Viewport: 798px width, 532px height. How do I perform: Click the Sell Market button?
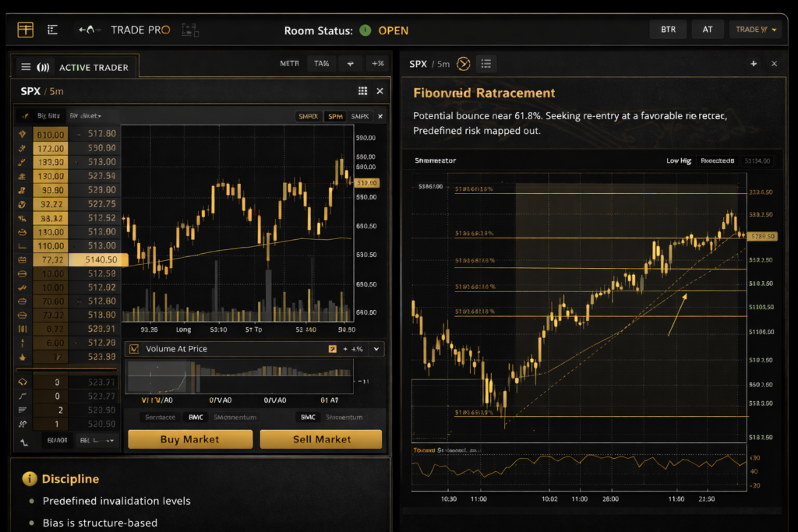pos(321,439)
